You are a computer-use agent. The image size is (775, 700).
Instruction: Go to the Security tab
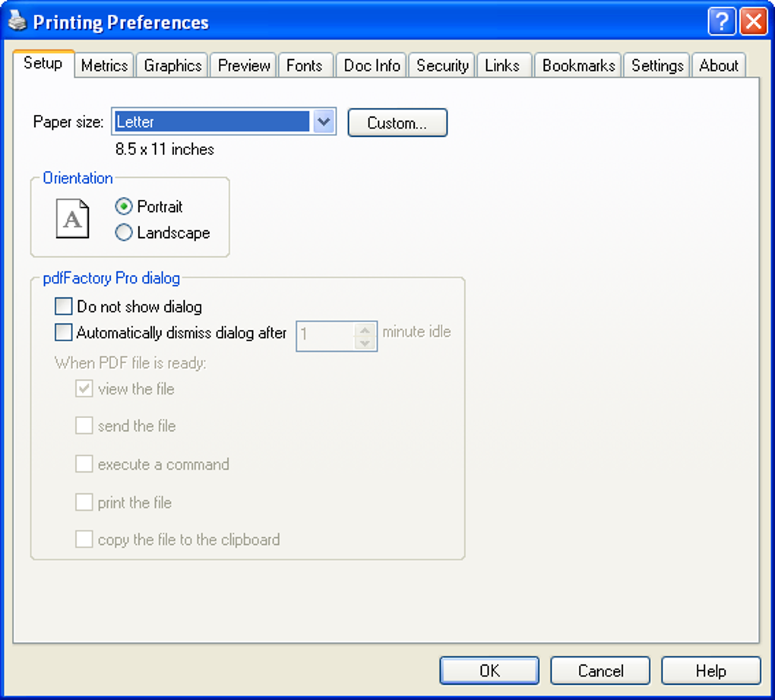(442, 65)
